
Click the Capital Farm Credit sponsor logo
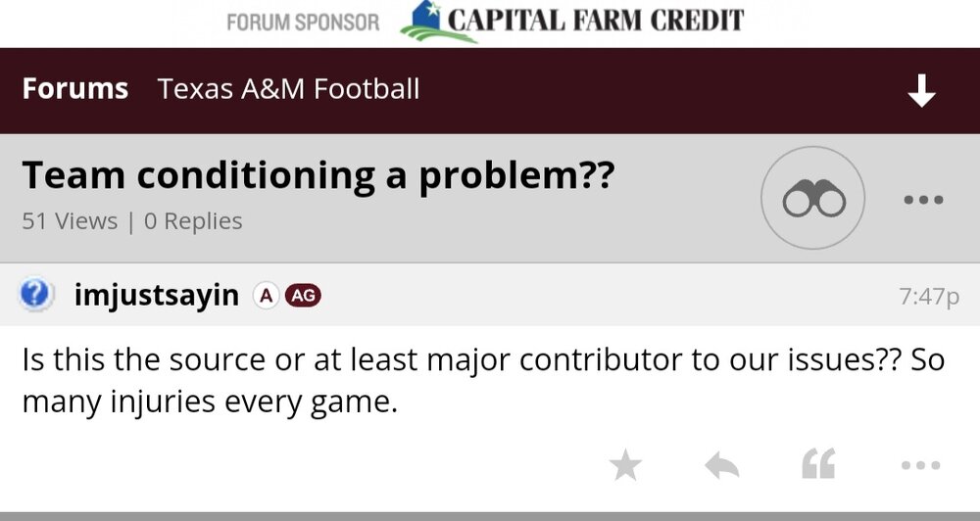[x=437, y=22]
